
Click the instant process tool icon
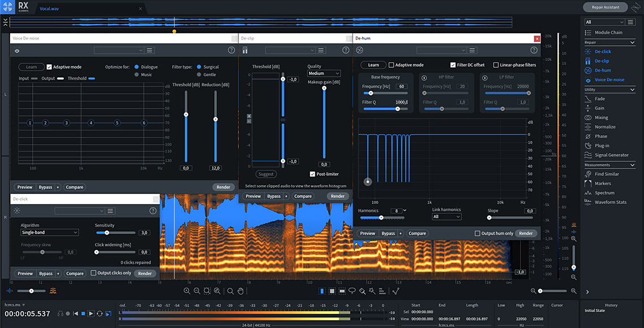(395, 291)
